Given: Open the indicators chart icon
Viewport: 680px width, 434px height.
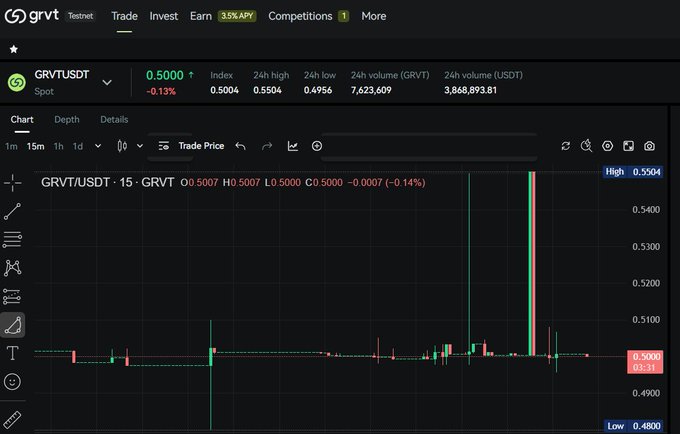Looking at the screenshot, I should [x=293, y=146].
